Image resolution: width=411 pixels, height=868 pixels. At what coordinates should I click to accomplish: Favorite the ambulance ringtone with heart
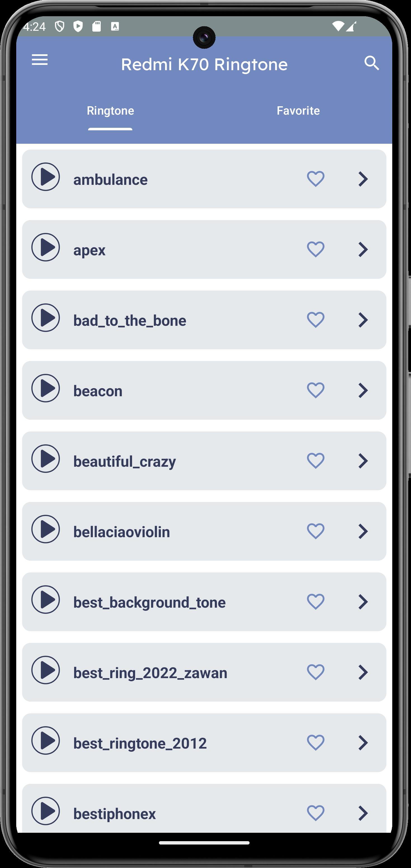click(x=316, y=179)
